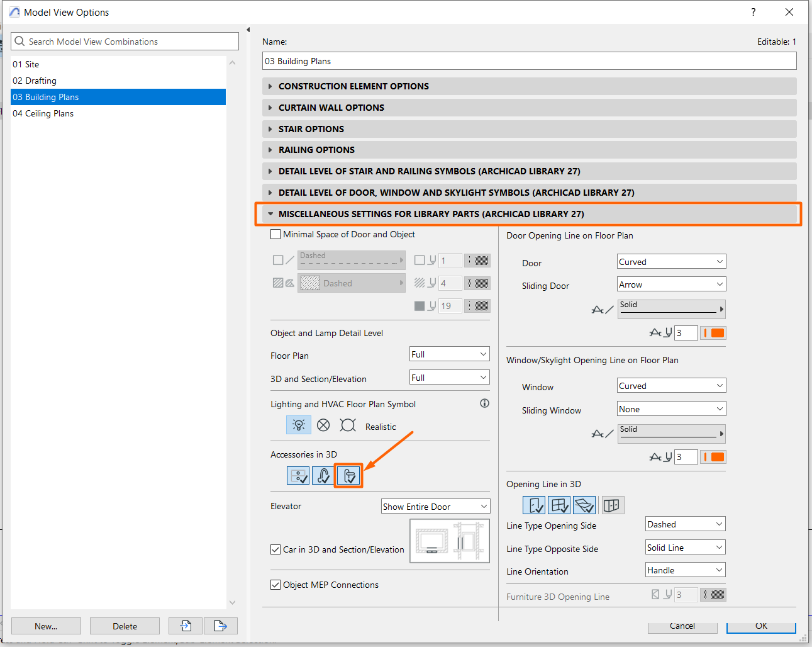Click Search Model View Combinations field

(x=125, y=42)
